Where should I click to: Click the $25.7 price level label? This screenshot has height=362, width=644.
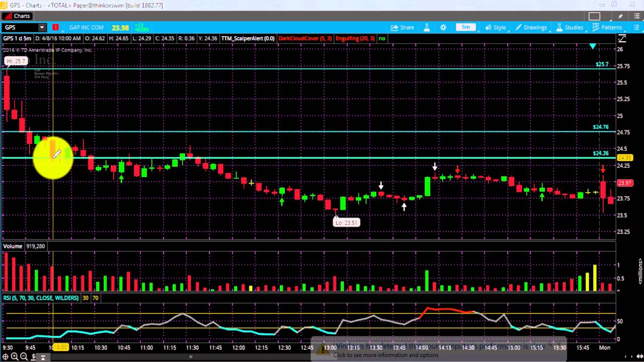(x=602, y=64)
